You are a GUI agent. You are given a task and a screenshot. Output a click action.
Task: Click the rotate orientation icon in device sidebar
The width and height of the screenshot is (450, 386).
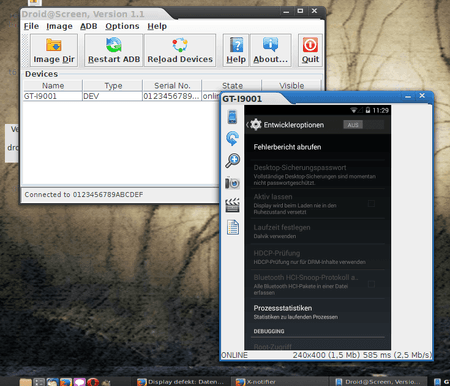232,138
